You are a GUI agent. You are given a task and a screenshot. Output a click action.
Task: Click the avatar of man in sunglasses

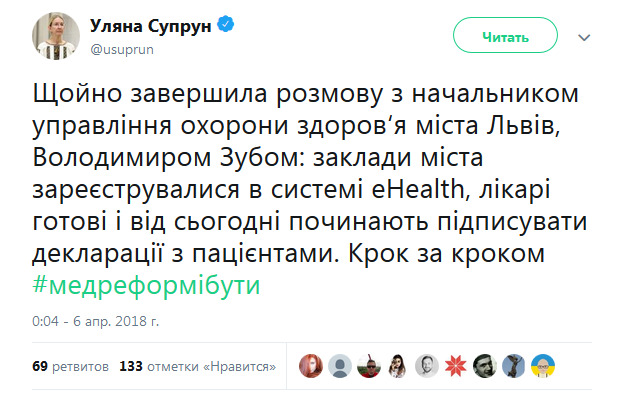[x=369, y=366]
